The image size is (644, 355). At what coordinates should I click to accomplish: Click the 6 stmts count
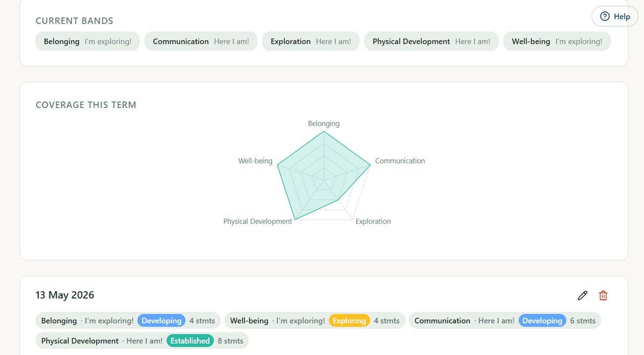[583, 321]
